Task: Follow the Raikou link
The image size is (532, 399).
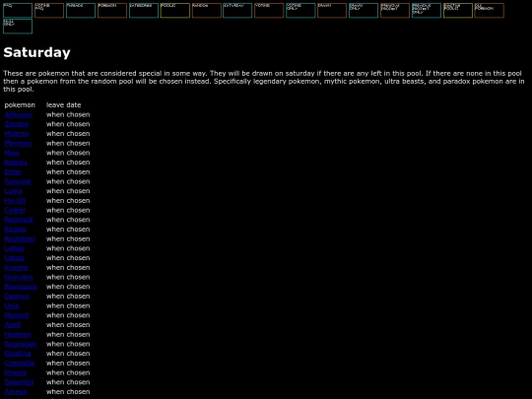Action: point(16,163)
